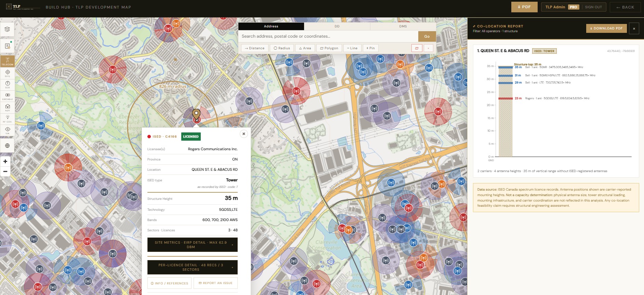Click the 23 m Rogers antenna bar

click(x=505, y=98)
